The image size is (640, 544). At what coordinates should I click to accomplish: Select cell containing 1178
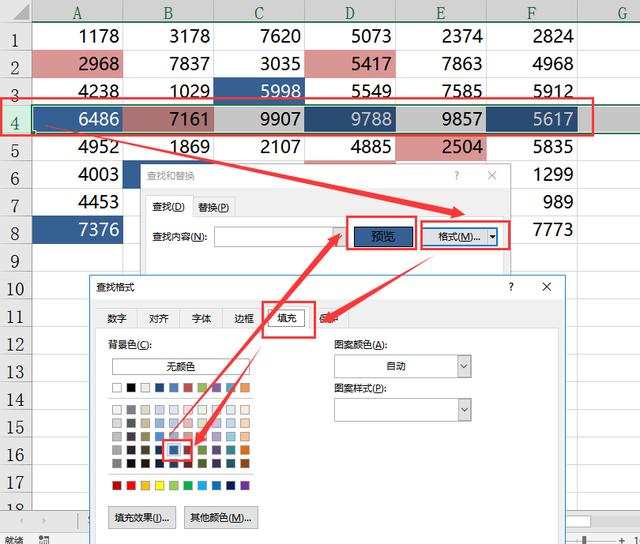pos(78,36)
